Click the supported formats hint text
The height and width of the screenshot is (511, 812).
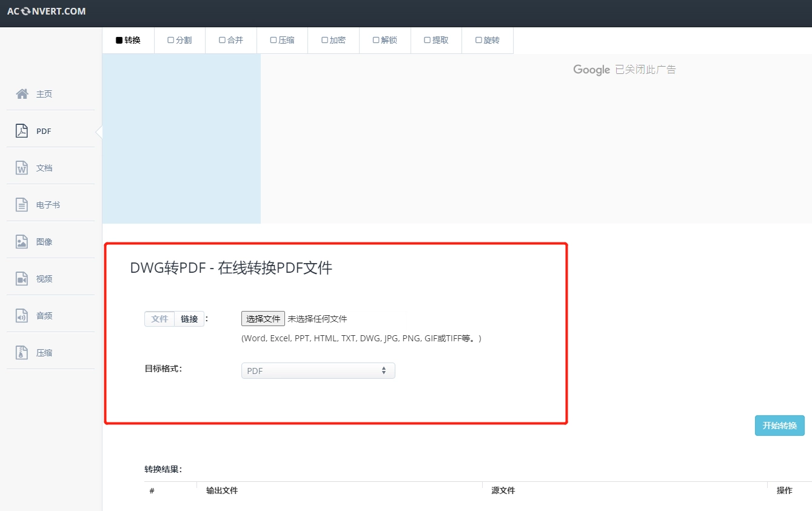point(361,338)
